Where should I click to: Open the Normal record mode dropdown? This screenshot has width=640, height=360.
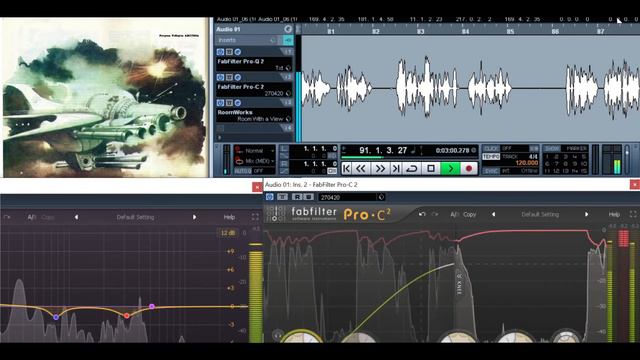[256, 151]
